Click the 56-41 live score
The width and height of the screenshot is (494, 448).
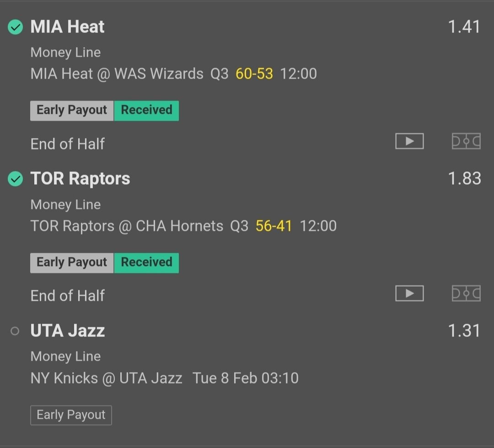[x=274, y=226]
